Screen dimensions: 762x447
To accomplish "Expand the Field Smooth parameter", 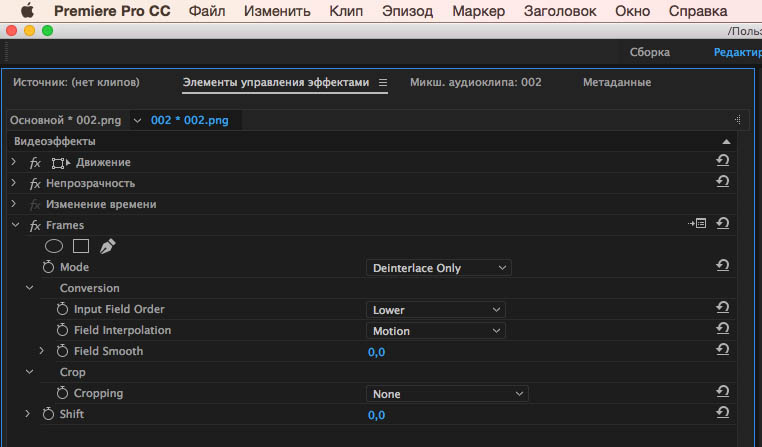I will pyautogui.click(x=41, y=350).
